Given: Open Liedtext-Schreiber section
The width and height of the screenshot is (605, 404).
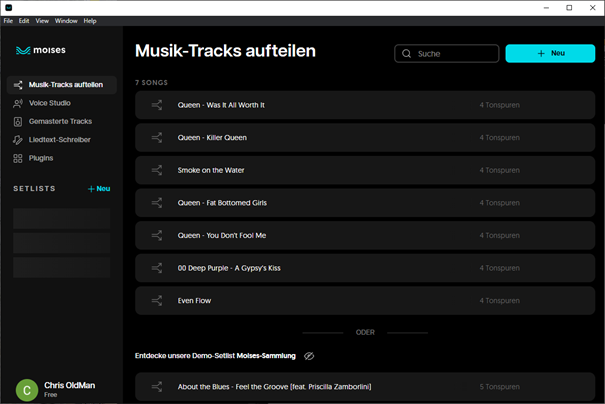Looking at the screenshot, I should pyautogui.click(x=62, y=140).
